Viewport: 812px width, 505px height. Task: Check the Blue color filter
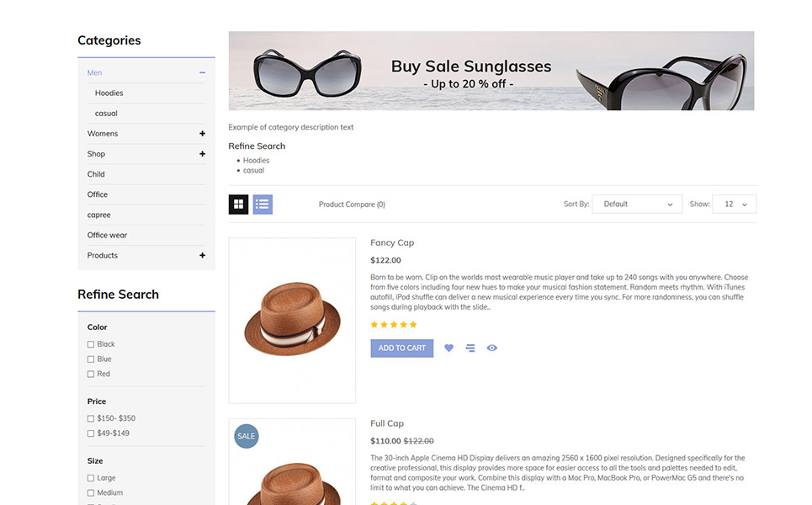click(x=91, y=359)
